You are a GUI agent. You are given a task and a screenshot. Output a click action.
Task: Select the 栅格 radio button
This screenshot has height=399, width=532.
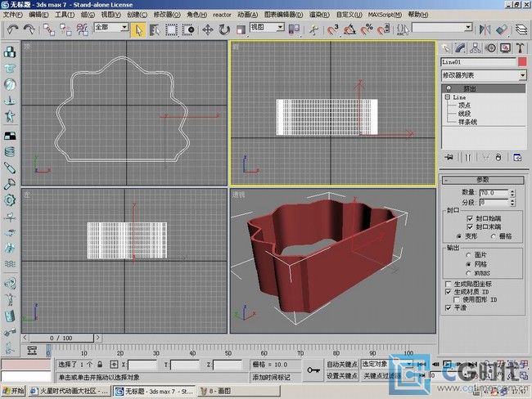tap(494, 236)
